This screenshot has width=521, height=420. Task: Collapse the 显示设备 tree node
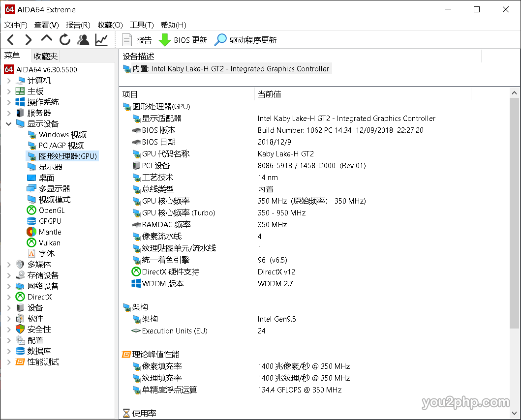point(9,124)
